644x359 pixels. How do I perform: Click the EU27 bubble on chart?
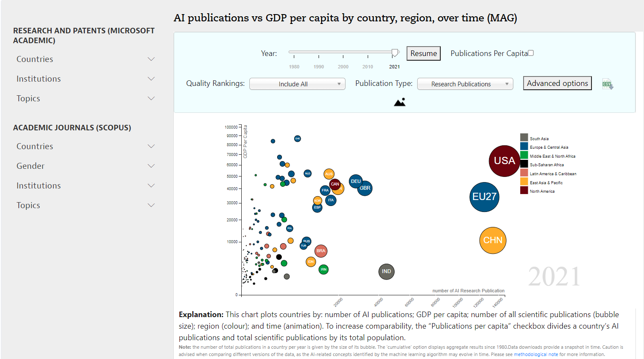click(x=484, y=197)
